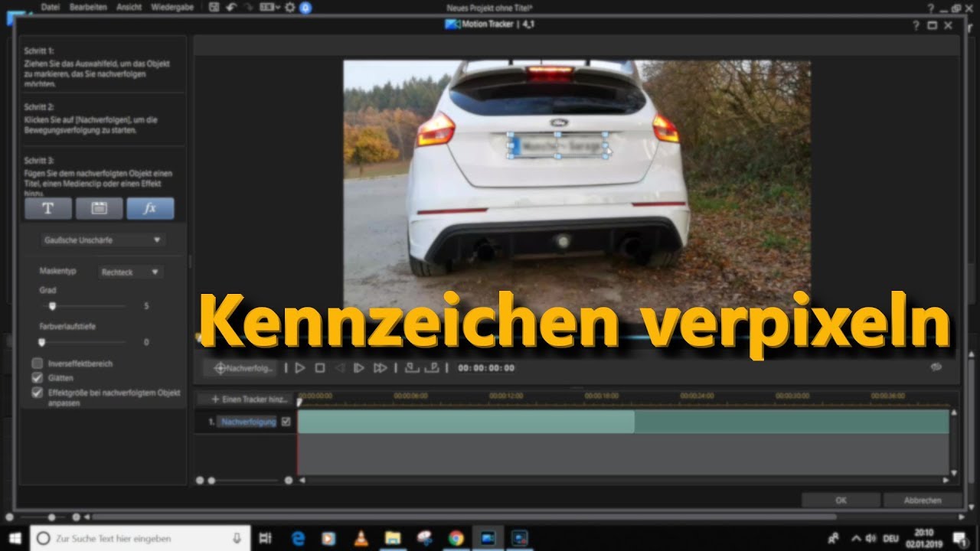
Task: Step to the previous frame
Action: pyautogui.click(x=340, y=368)
